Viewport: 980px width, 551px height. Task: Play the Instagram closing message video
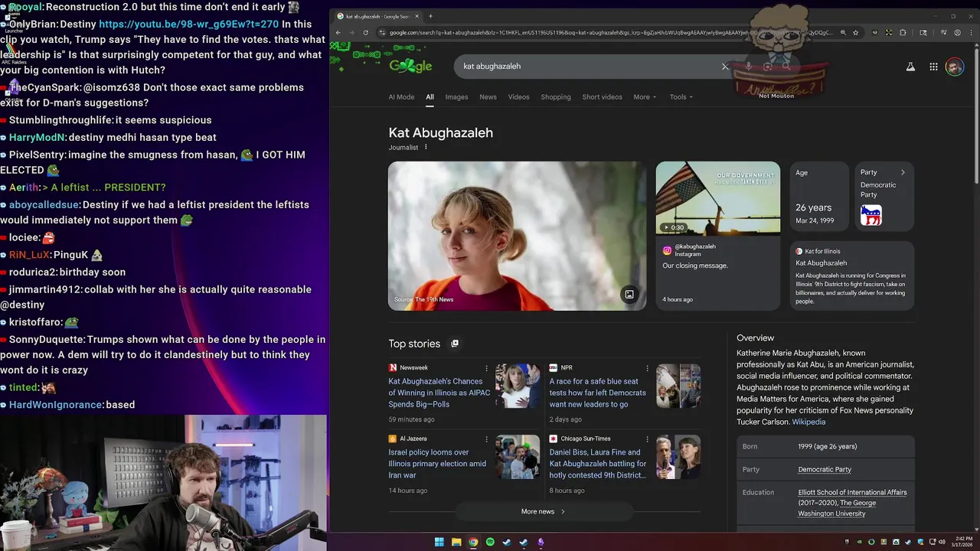pyautogui.click(x=717, y=197)
